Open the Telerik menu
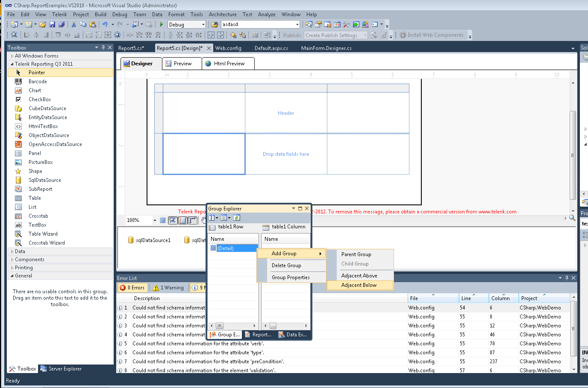Screen dimensions: 588x388 [59, 15]
